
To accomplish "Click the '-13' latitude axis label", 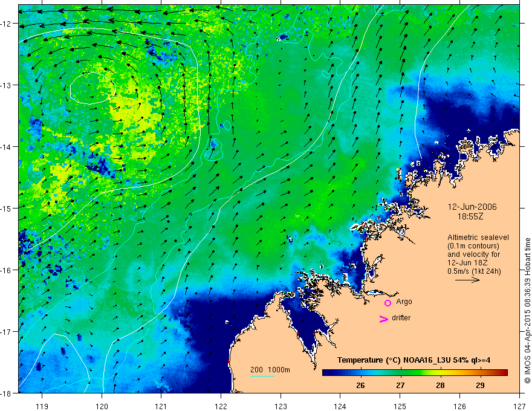I will [6, 85].
